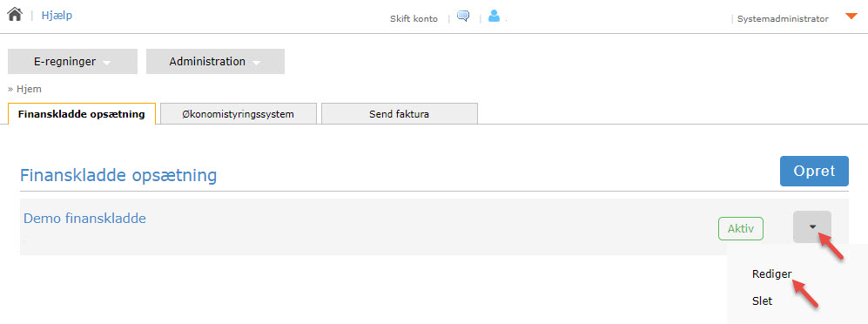868x324 pixels.
Task: Click the blue Opret button
Action: [814, 171]
